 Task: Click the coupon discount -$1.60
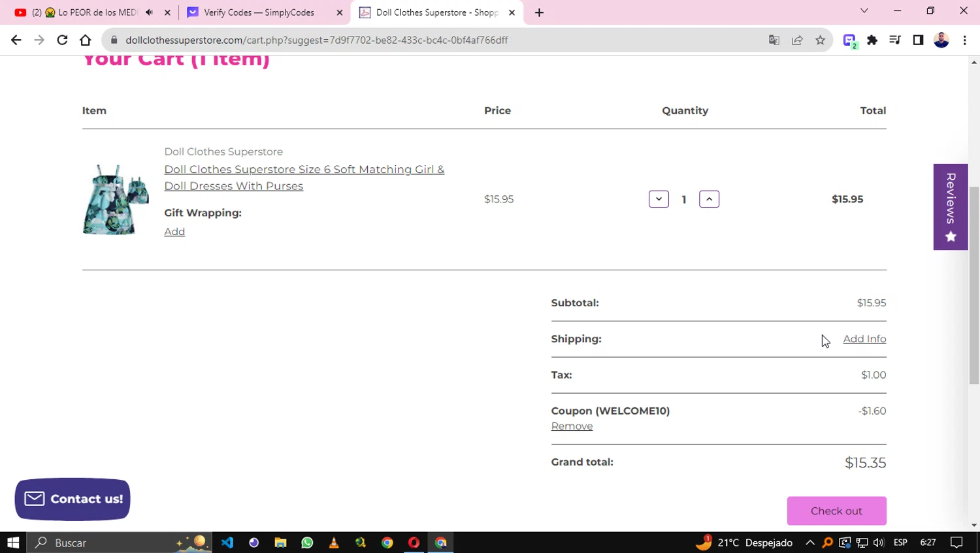(x=872, y=411)
